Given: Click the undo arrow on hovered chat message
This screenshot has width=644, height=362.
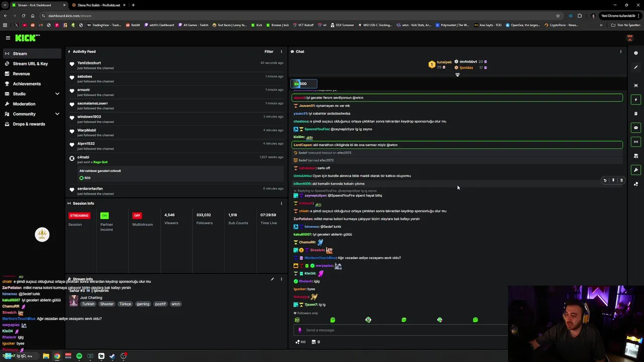Looking at the screenshot, I should (x=605, y=180).
